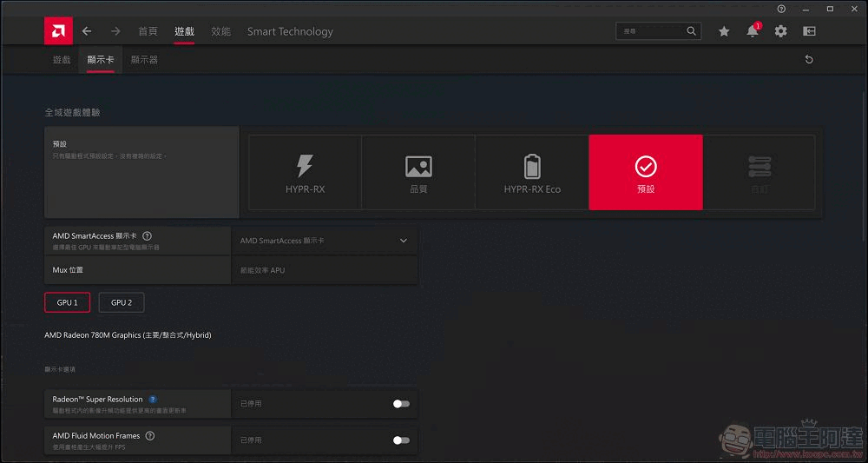The image size is (868, 463).
Task: Enable Radeon Super Resolution toggle
Action: tap(401, 404)
